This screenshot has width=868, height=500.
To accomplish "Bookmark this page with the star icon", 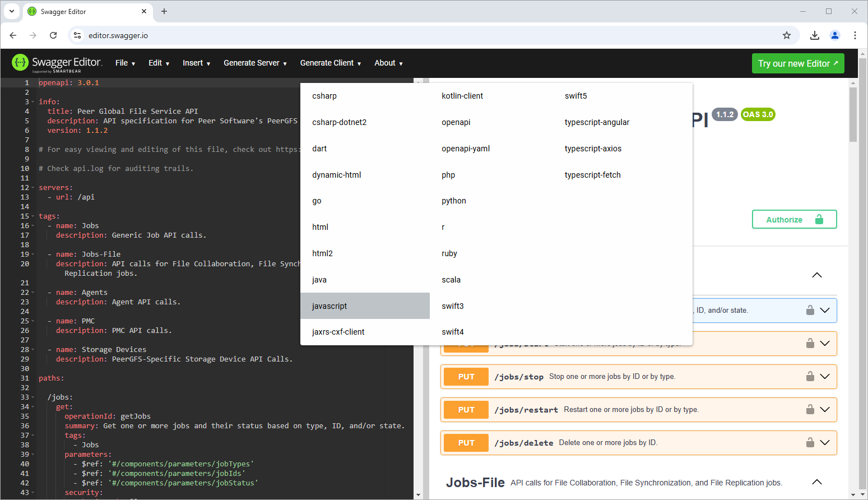I will [787, 35].
